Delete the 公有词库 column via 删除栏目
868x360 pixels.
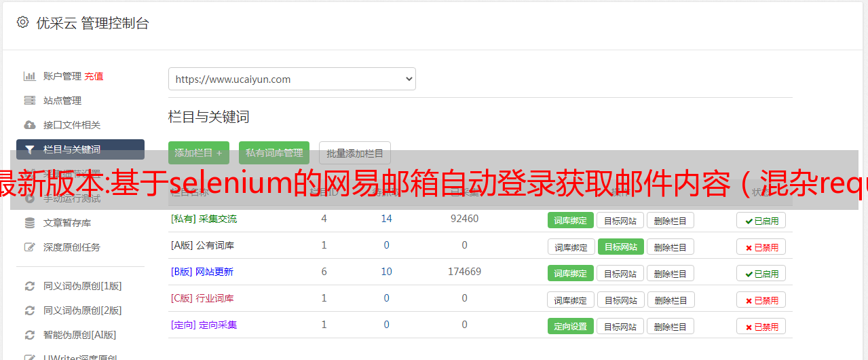(x=671, y=247)
